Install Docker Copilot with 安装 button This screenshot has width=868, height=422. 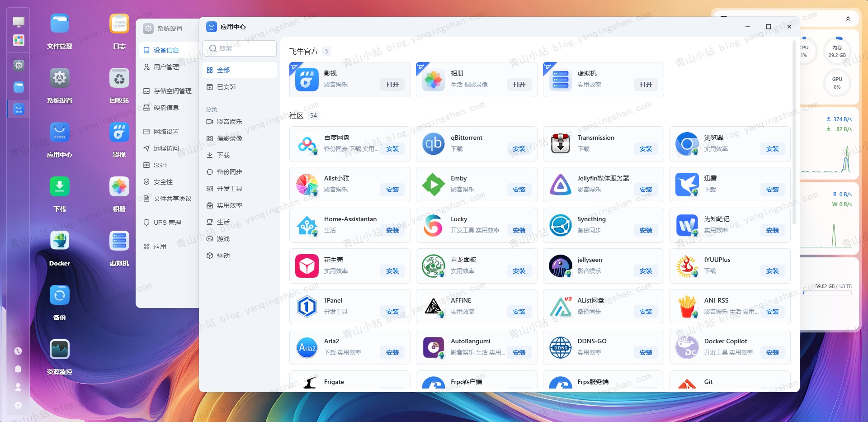[772, 352]
